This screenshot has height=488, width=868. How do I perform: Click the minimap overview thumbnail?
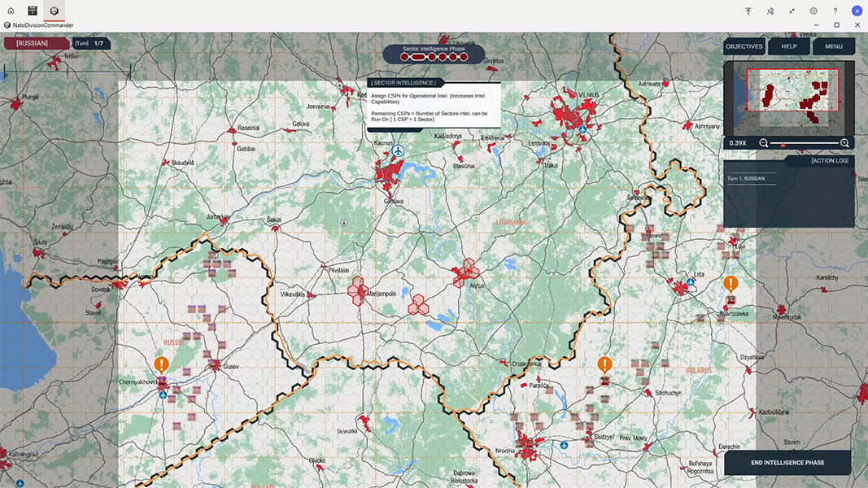click(x=788, y=98)
